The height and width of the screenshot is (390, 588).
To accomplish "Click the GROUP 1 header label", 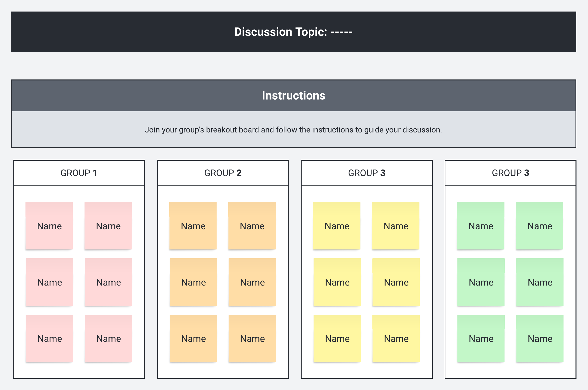I will [x=79, y=173].
